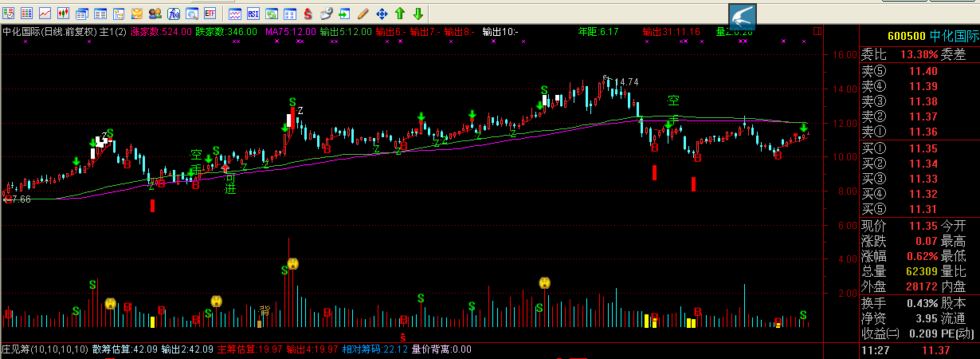Click the 跌家数:346.00 indicator readout
The width and height of the screenshot is (980, 359).
tap(226, 32)
